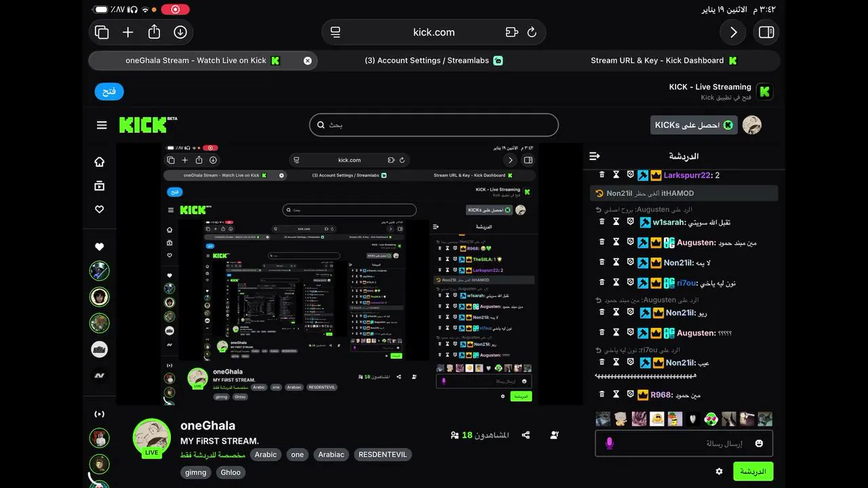
Task: Select the Ghloo tag
Action: (x=231, y=472)
